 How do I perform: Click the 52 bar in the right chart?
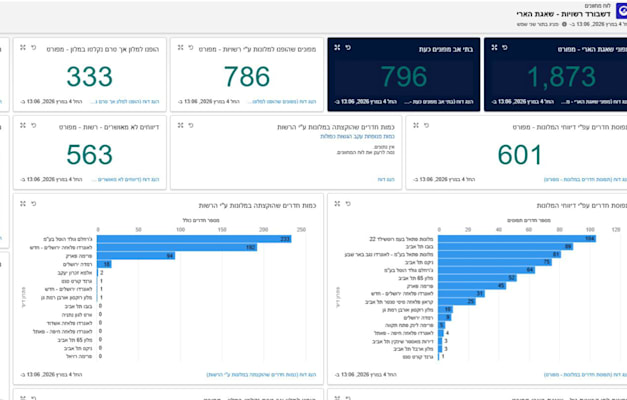point(477,278)
